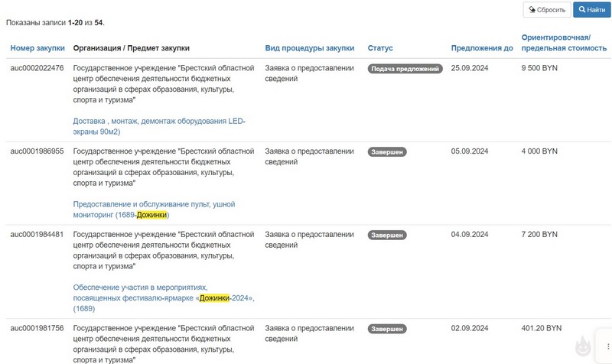612x364 pixels.
Task: Select procurement number auc0001981756
Action: (37, 328)
